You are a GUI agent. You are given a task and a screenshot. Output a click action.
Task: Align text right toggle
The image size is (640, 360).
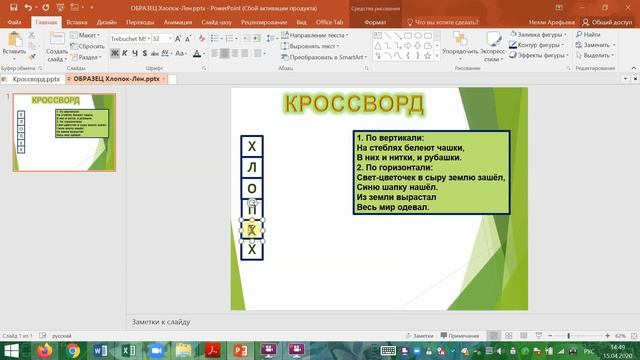[235, 53]
